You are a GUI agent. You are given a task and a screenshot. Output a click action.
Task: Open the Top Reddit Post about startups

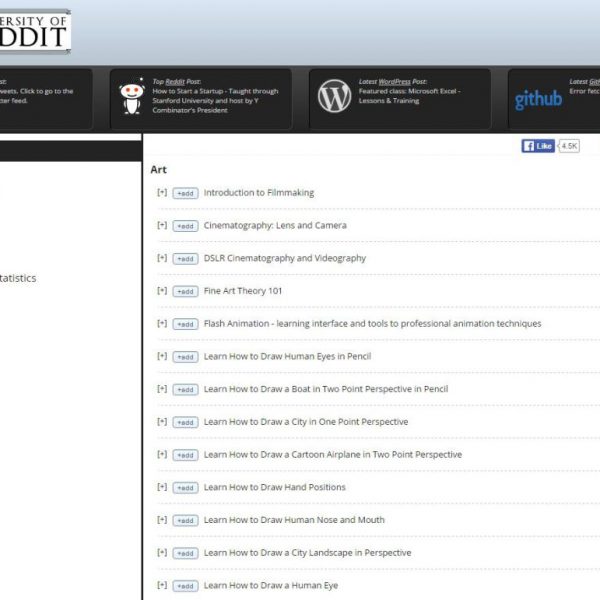click(215, 100)
